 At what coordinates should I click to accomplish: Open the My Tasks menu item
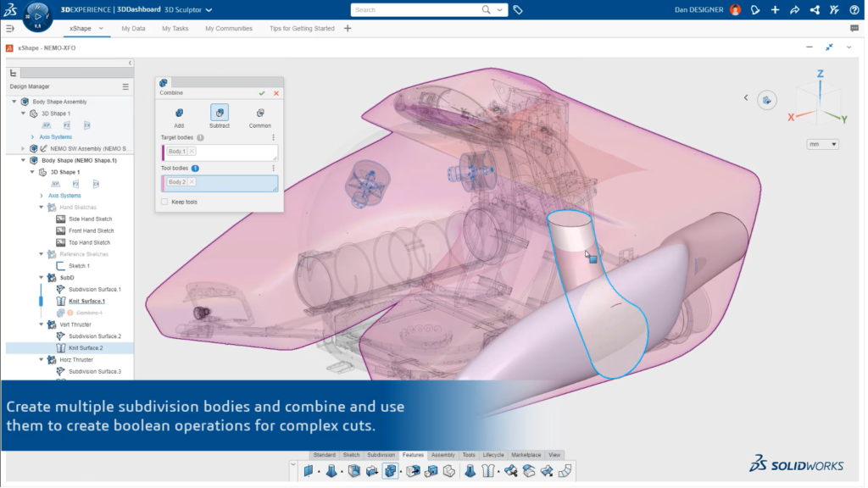[x=175, y=28]
